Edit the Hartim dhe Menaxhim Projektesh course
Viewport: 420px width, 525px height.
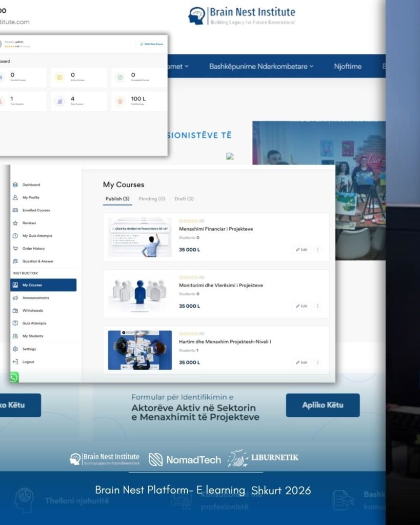(x=302, y=362)
